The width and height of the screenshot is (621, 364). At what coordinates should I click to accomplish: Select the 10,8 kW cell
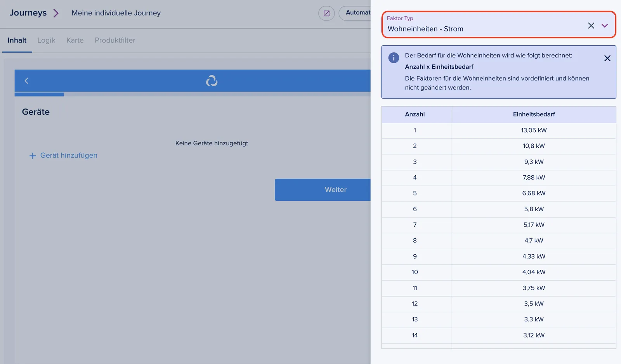(534, 146)
